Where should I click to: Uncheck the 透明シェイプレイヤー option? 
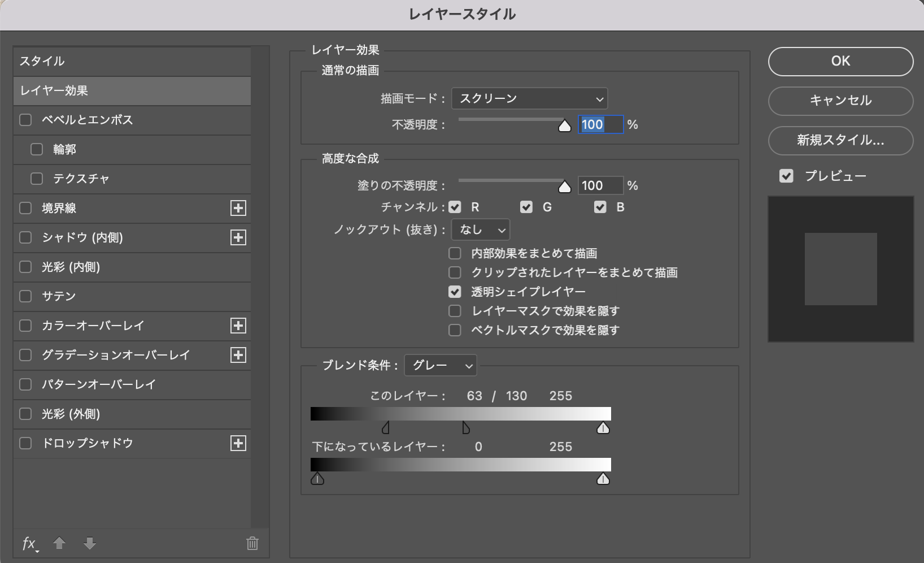[455, 292]
